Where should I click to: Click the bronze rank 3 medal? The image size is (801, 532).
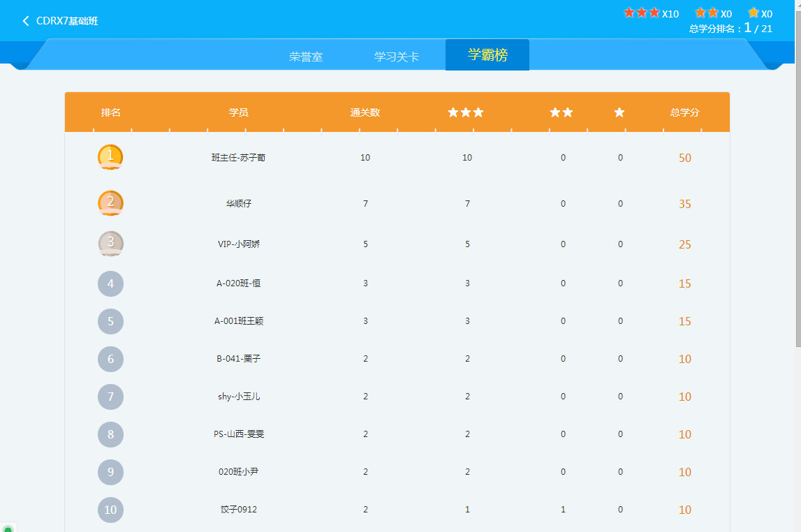click(x=110, y=244)
